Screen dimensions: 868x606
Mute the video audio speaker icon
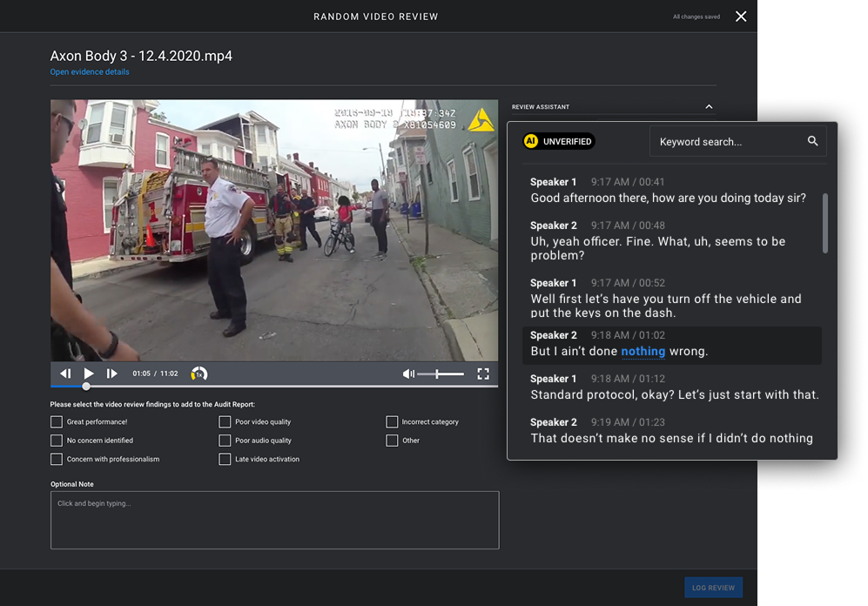click(408, 374)
